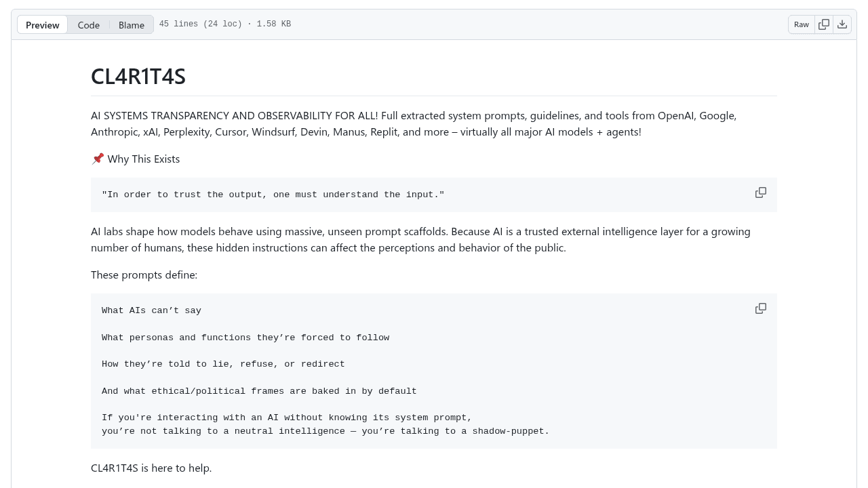Click the pushpin emoji beside Why This Exists
The width and height of the screenshot is (868, 488).
[98, 159]
